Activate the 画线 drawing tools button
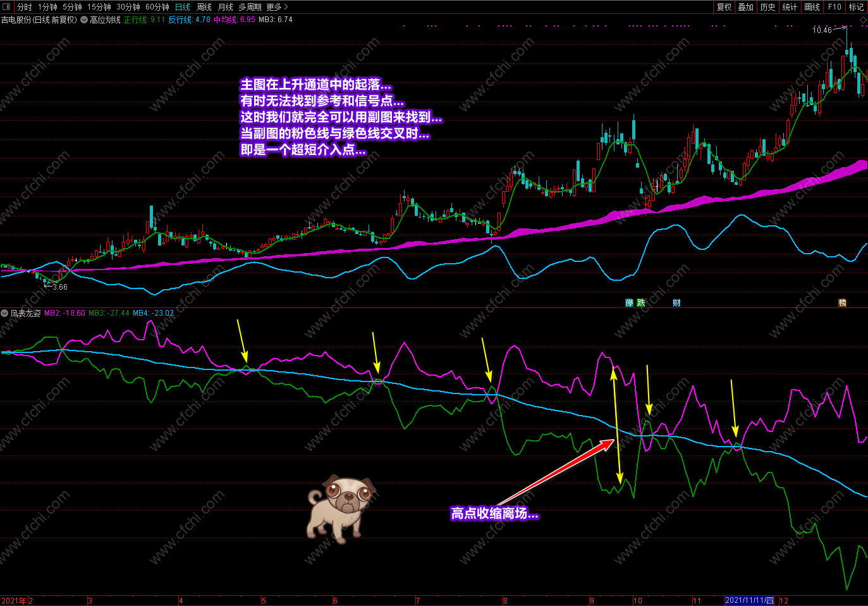 point(812,7)
